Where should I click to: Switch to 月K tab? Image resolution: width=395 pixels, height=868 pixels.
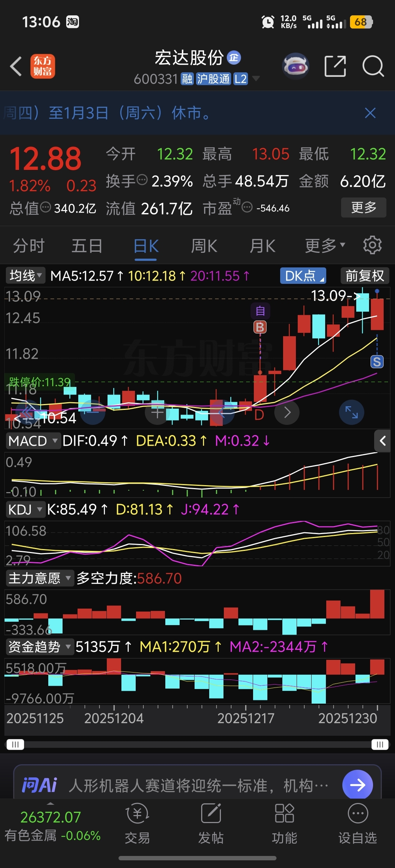pyautogui.click(x=263, y=246)
